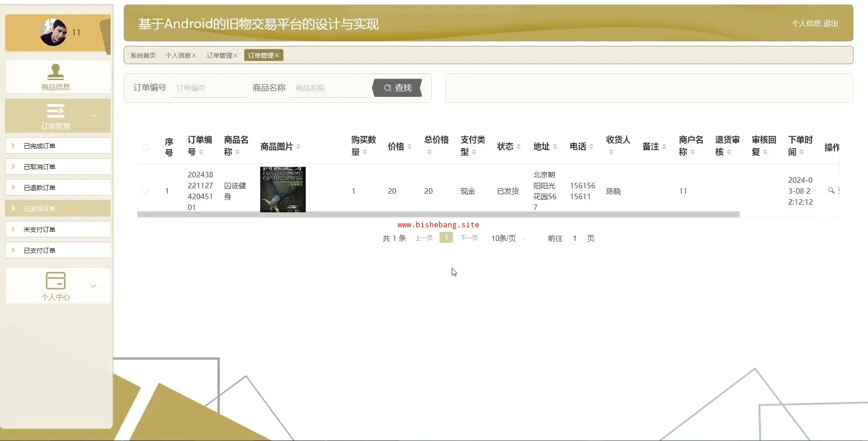The image size is (868, 441).
Task: Sort by 支付类型 column
Action: click(x=474, y=152)
